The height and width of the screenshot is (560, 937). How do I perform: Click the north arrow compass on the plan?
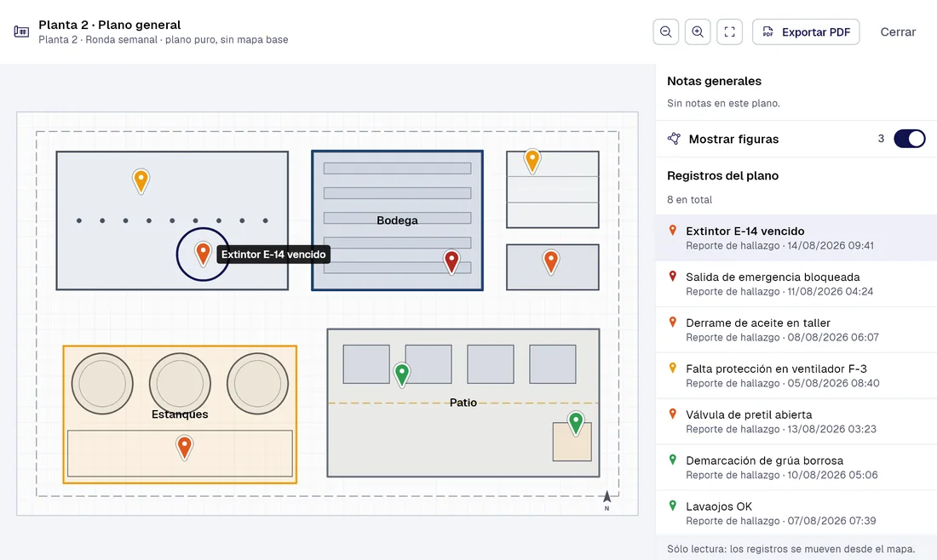607,500
